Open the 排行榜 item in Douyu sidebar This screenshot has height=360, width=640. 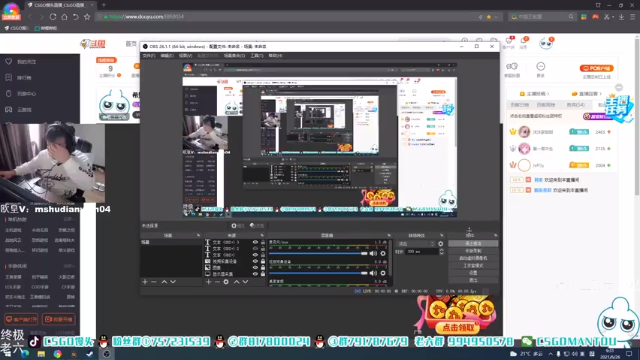[19, 78]
